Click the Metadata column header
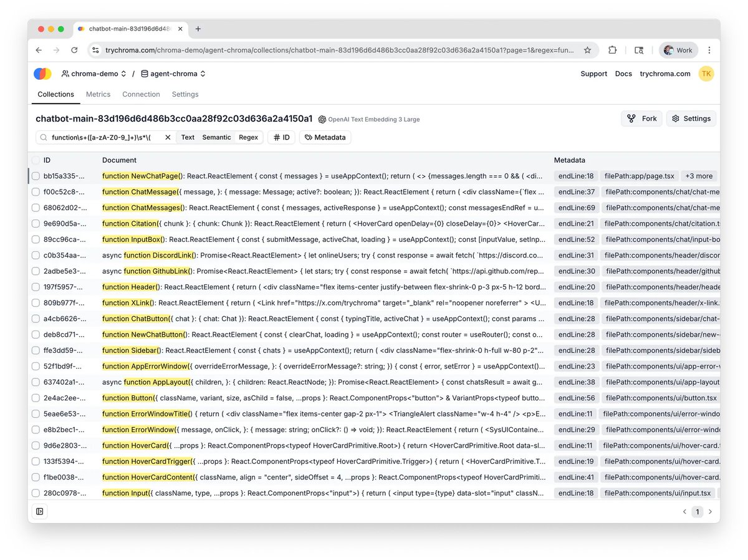This screenshot has height=560, width=748. [570, 160]
